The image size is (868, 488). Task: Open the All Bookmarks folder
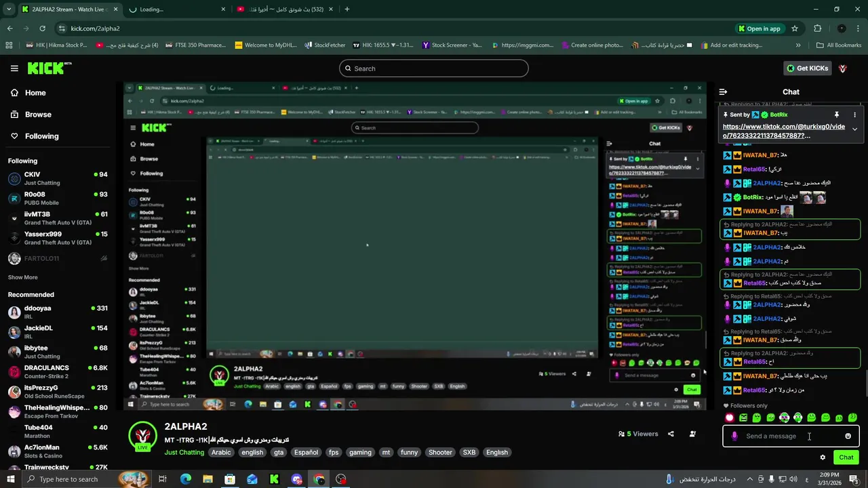tap(838, 45)
